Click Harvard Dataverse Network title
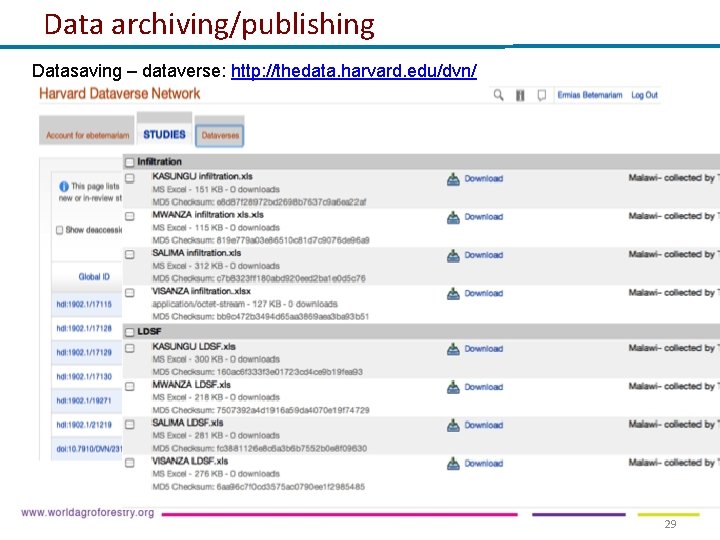This screenshot has width=720, height=540. pos(119,94)
